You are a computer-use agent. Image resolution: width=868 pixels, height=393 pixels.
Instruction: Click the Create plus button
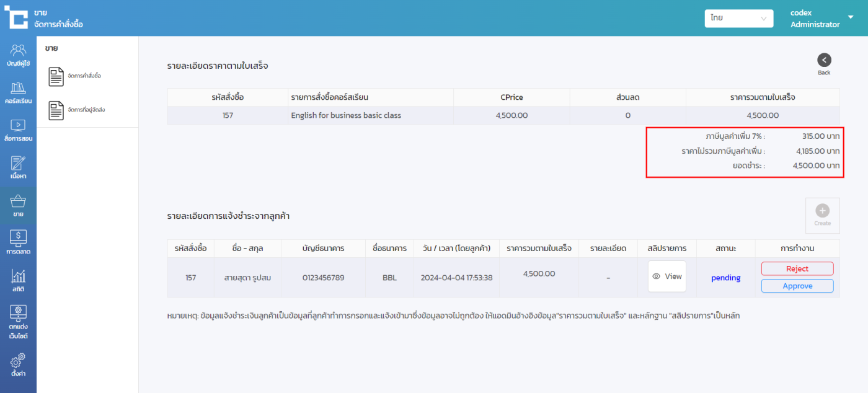tap(822, 214)
